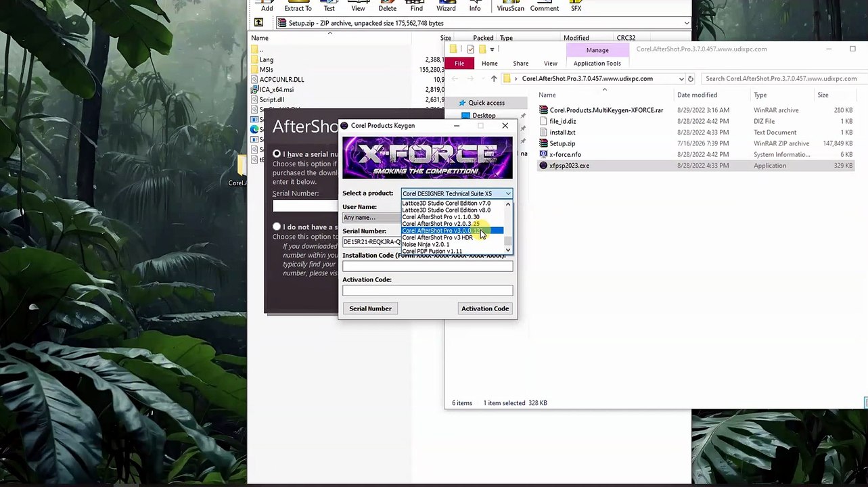Switch to the Share ribbon tab
868x487 pixels.
click(520, 64)
